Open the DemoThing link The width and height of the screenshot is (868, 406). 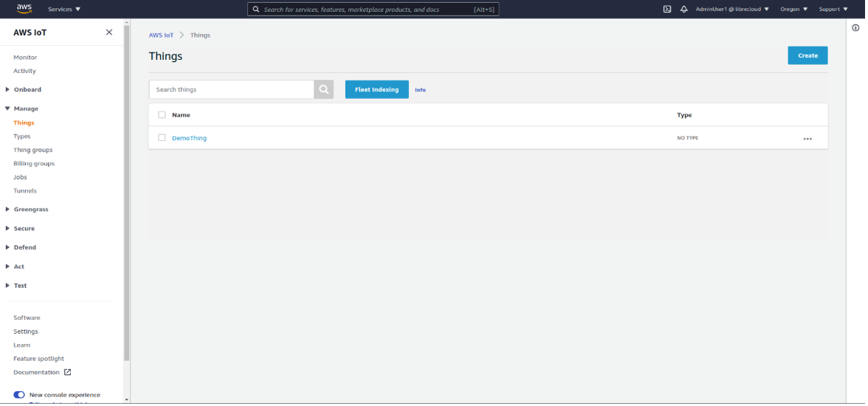click(x=189, y=138)
